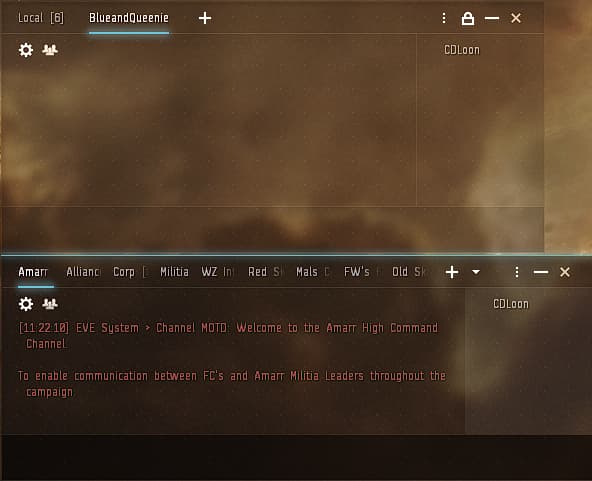Toggle member list icon in BlueandQueenie window
The image size is (592, 481).
click(x=50, y=50)
